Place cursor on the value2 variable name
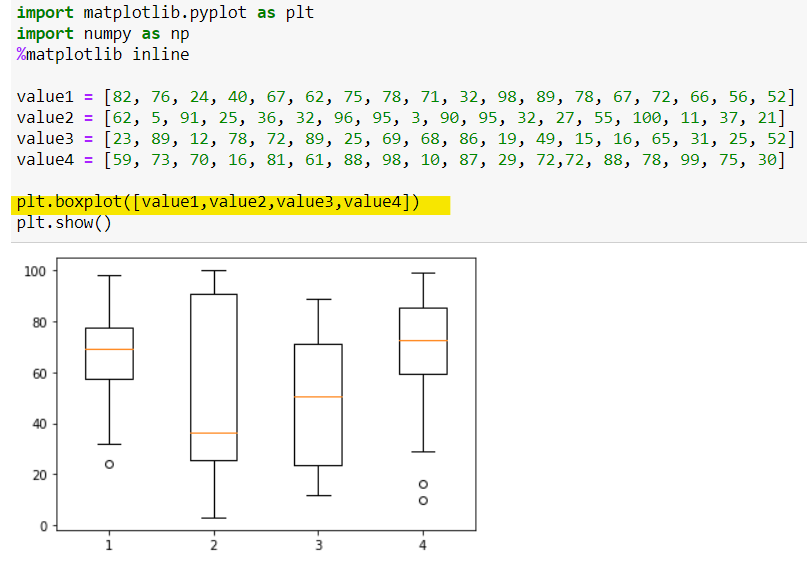 [x=45, y=118]
